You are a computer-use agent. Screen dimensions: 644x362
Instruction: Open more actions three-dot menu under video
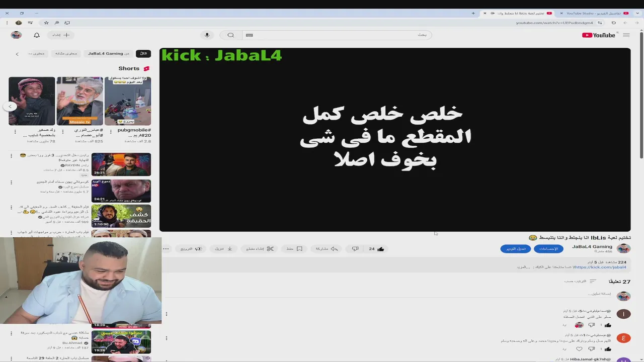(166, 249)
